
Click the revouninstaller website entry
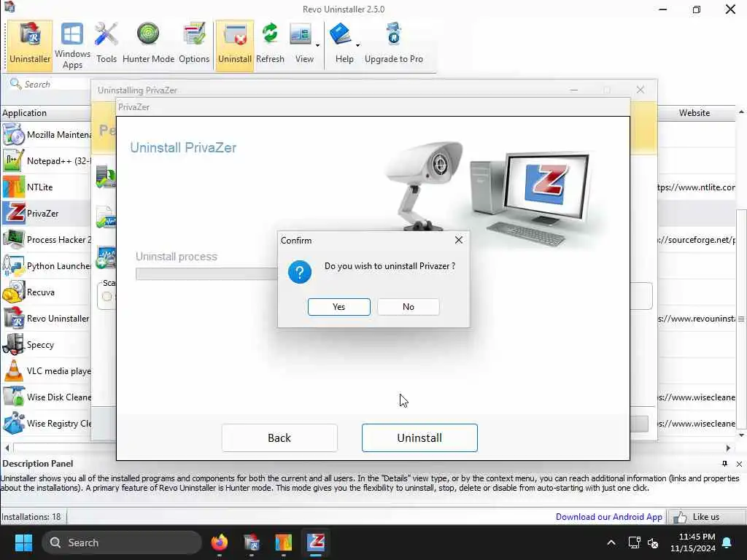click(x=697, y=318)
